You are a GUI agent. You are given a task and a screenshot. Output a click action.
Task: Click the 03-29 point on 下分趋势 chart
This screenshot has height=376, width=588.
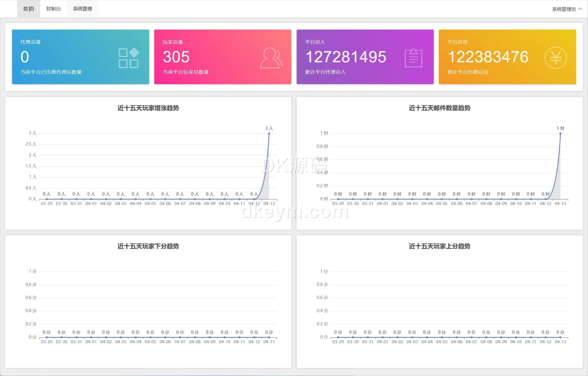[x=47, y=337]
